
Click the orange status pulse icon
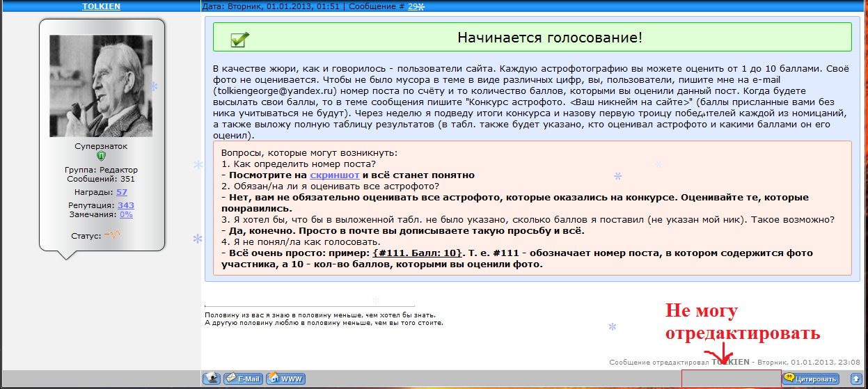pyautogui.click(x=113, y=235)
